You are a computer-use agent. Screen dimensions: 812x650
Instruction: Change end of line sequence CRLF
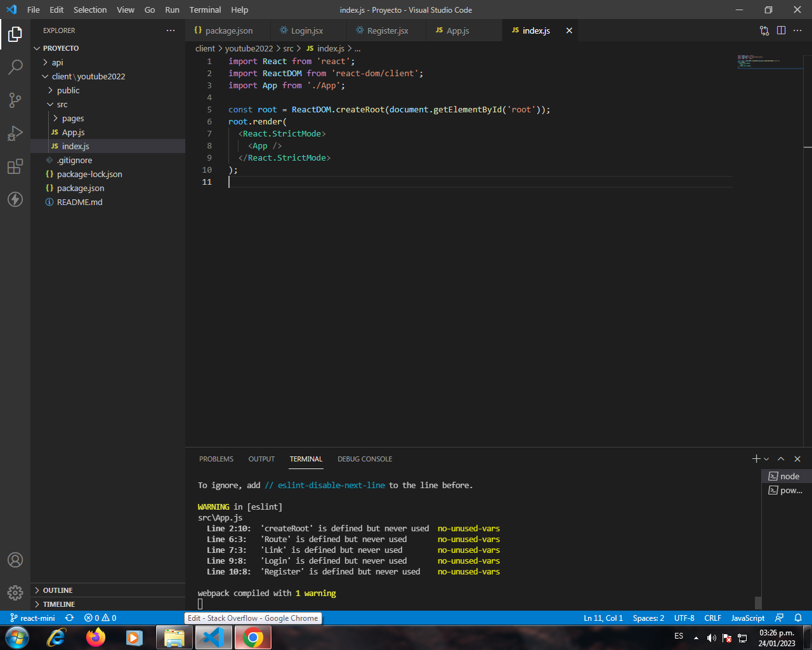[712, 618]
